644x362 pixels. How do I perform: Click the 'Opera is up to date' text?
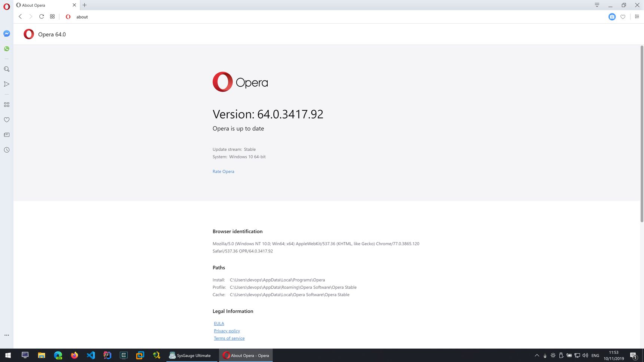[x=238, y=128]
